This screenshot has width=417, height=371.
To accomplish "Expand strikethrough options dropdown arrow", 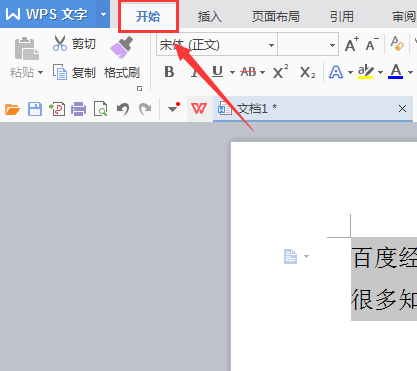I will [x=262, y=72].
